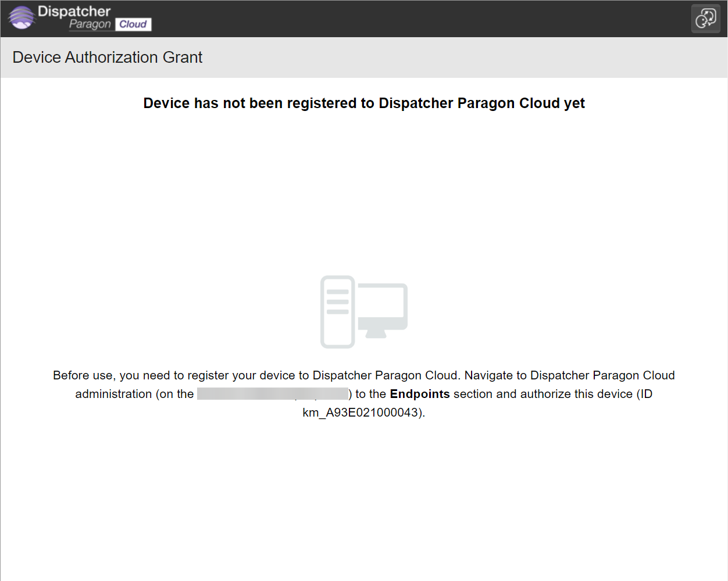Image resolution: width=728 pixels, height=581 pixels.
Task: Click the italic Paragon text in logo
Action: coord(90,24)
